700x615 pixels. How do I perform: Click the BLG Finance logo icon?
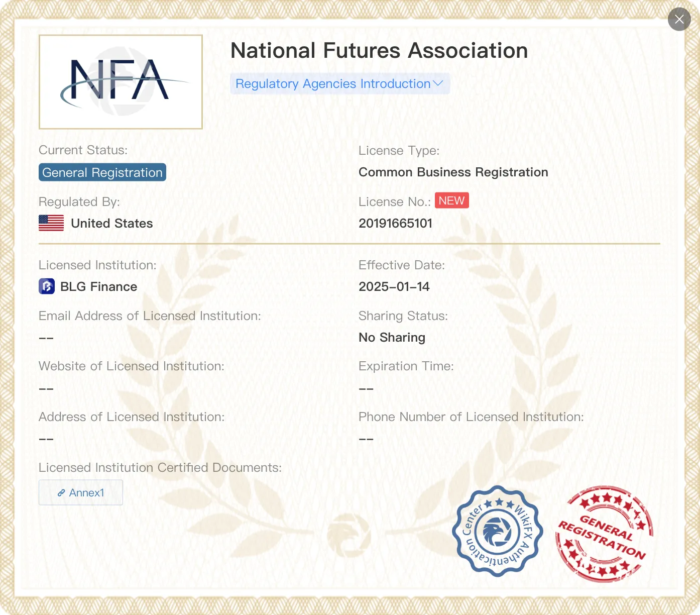(x=47, y=286)
